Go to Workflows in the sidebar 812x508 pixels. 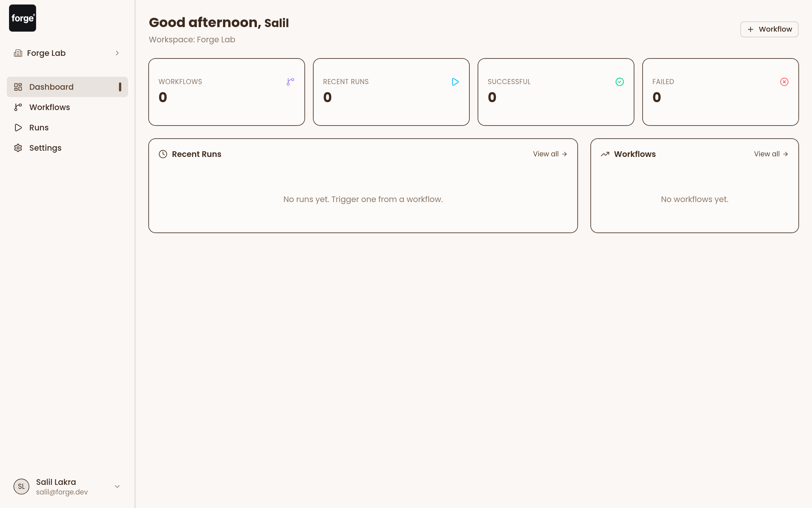(x=67, y=107)
